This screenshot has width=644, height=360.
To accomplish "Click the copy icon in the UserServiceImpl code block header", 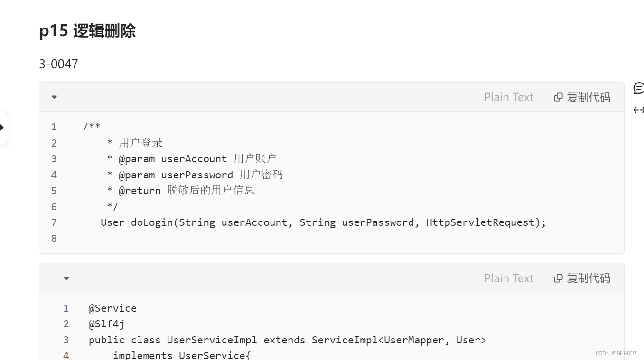I will click(558, 278).
